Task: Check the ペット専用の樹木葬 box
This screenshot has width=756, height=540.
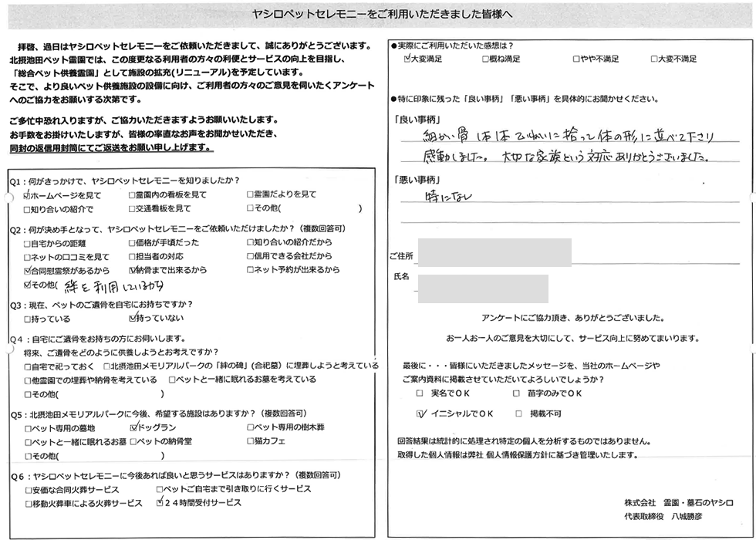Action: [x=251, y=427]
